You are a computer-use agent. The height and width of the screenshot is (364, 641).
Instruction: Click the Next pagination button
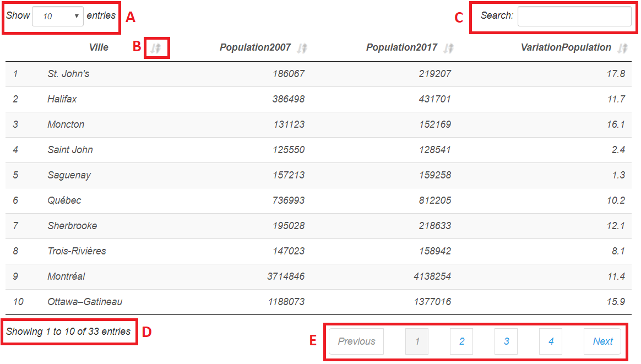[x=602, y=341]
